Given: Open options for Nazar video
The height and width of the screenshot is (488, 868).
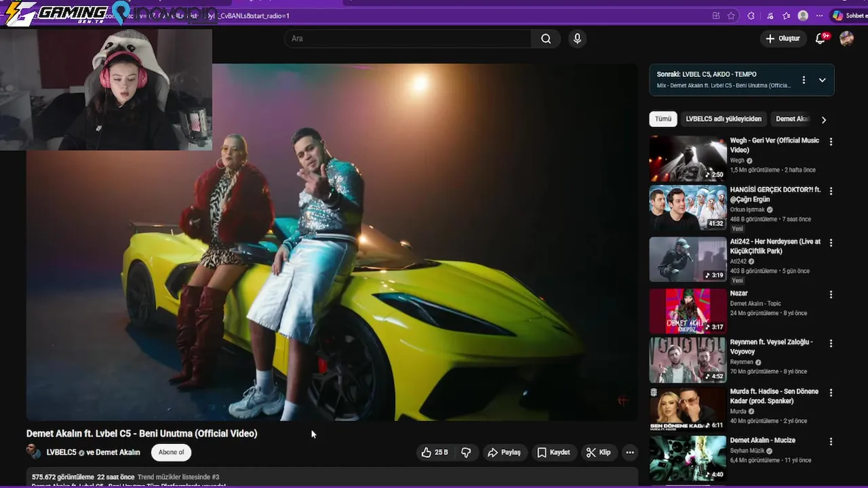Looking at the screenshot, I should (x=831, y=294).
